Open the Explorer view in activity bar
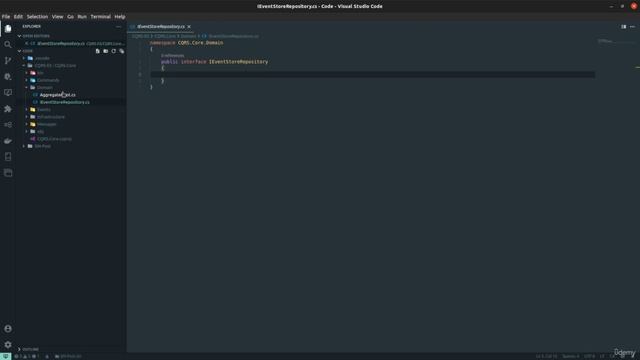The width and height of the screenshot is (640, 360). point(8,29)
